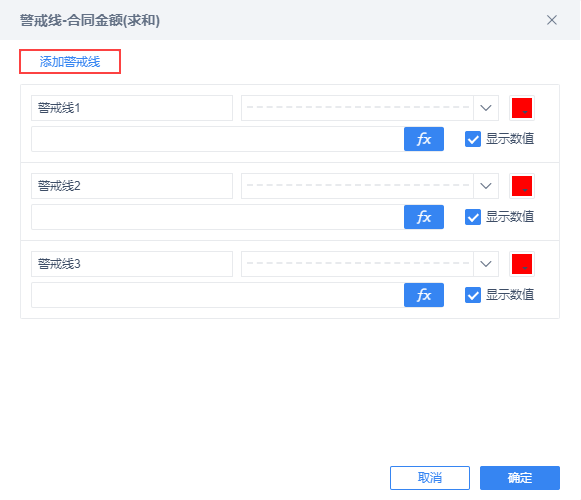
Task: Confirm with the 确定 button
Action: click(519, 478)
